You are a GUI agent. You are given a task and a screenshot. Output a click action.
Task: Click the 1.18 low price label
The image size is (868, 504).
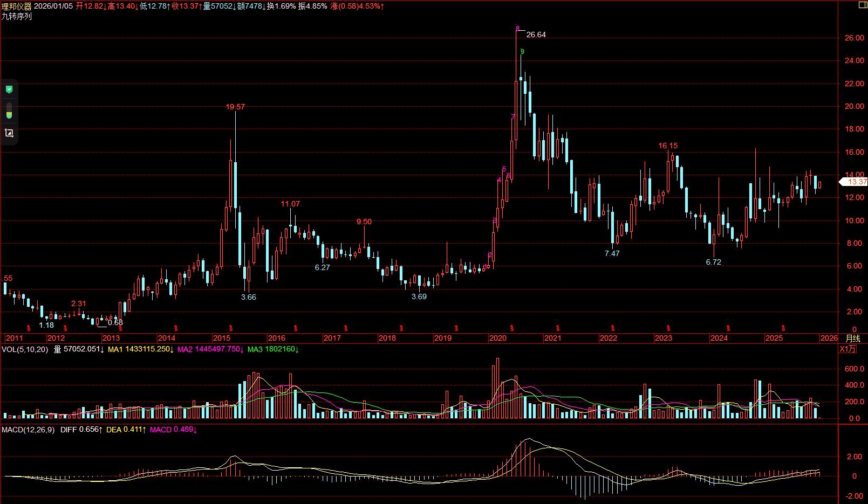[46, 325]
